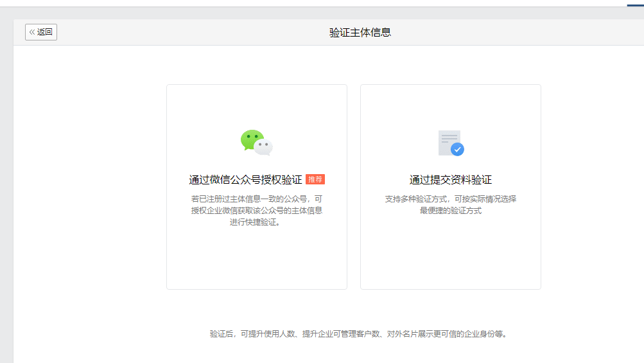Click description line starting with 若已注册过主体信息

click(x=256, y=199)
